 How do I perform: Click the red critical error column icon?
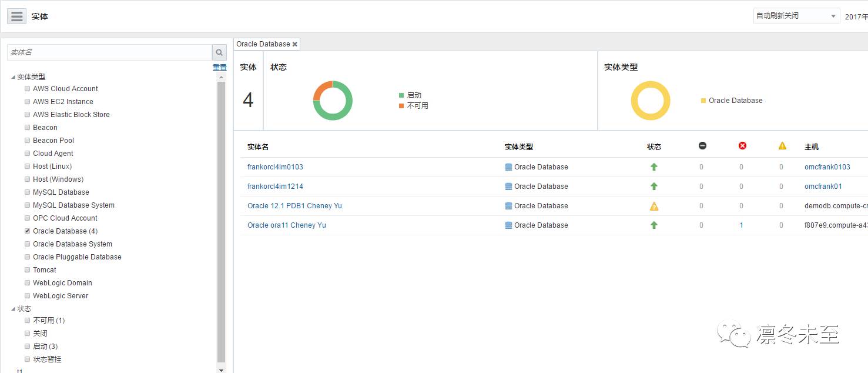click(x=742, y=146)
